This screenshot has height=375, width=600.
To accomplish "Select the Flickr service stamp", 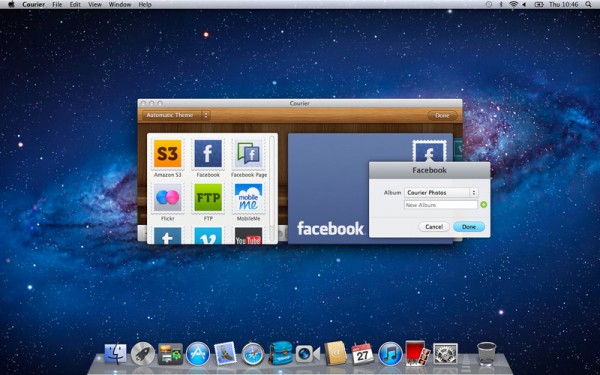I will coord(168,198).
